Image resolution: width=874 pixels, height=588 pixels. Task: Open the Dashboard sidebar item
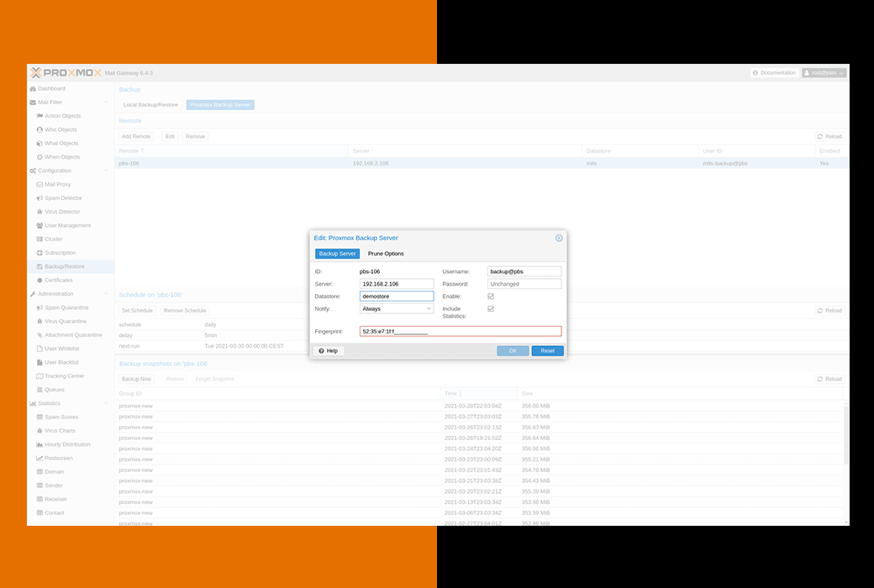tap(51, 88)
